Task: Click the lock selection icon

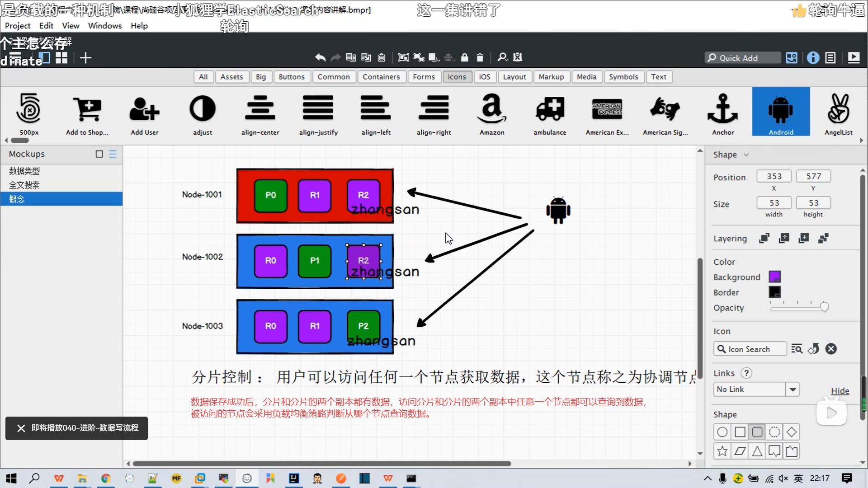Action: pos(464,57)
